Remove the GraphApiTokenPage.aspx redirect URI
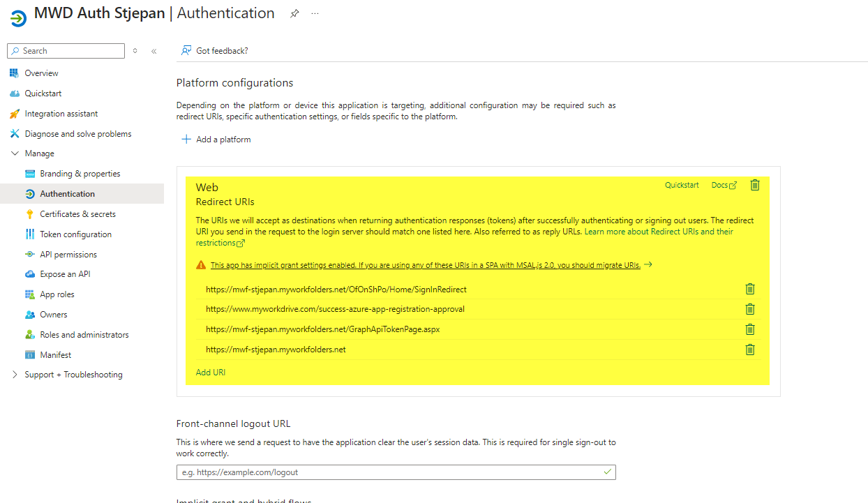The height and width of the screenshot is (503, 868). point(749,329)
